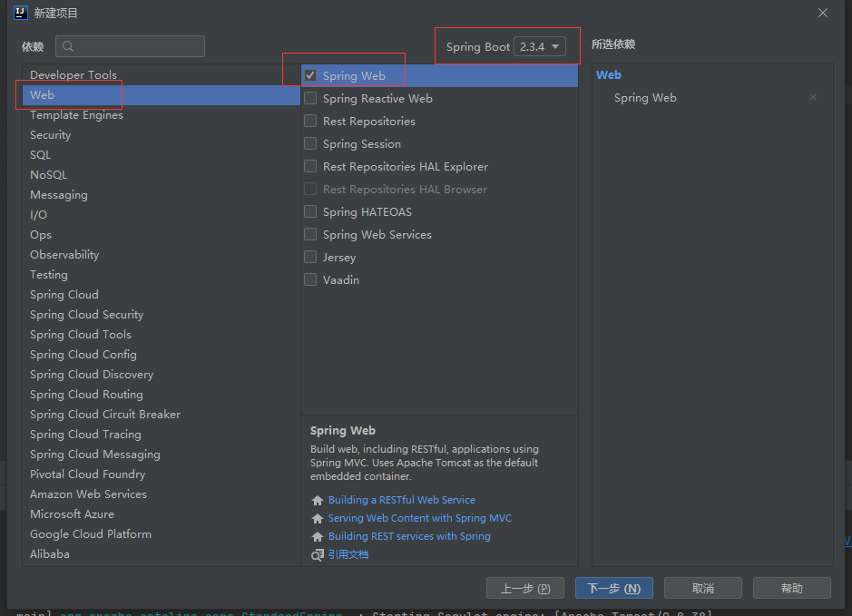Screen dimensions: 852x616
Task: Tick the Spring Session checkbox
Action: pyautogui.click(x=310, y=143)
